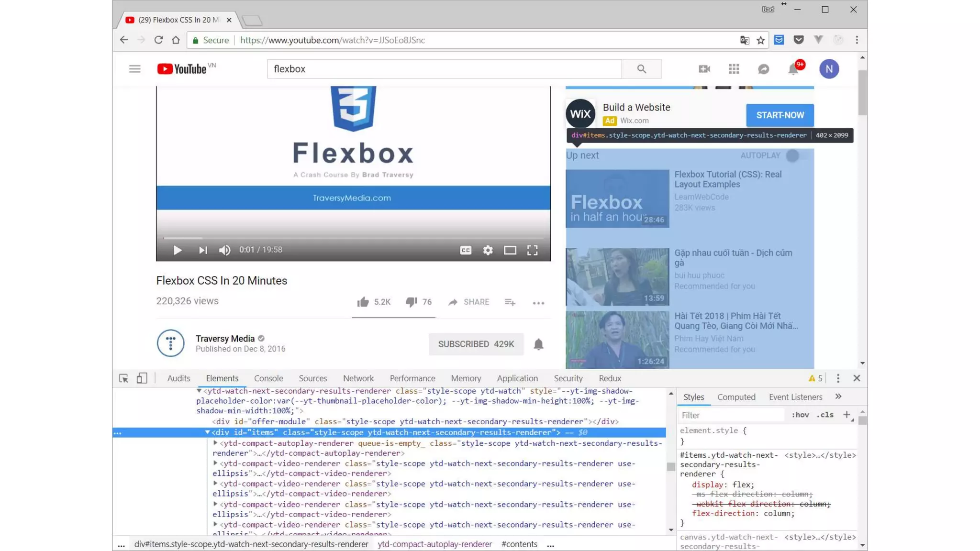Enter fullscreen mode on the video player
Screen dimensions: 980x551
point(532,250)
